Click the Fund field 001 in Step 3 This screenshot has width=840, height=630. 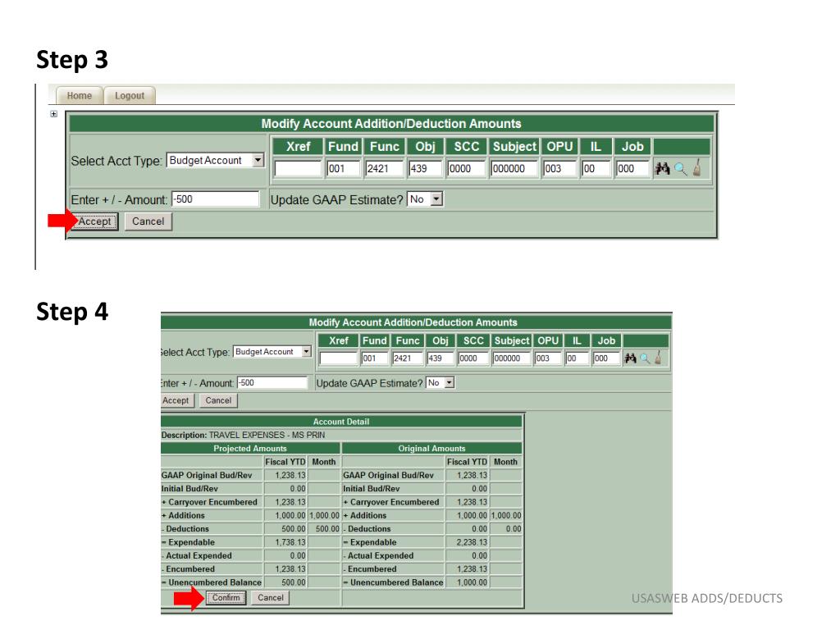344,168
